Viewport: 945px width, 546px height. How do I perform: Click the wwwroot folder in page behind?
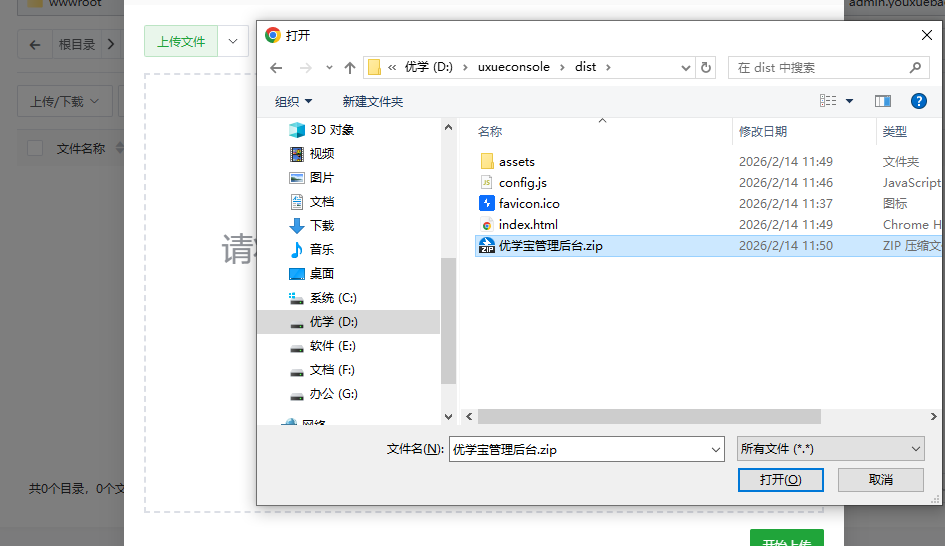[x=66, y=3]
